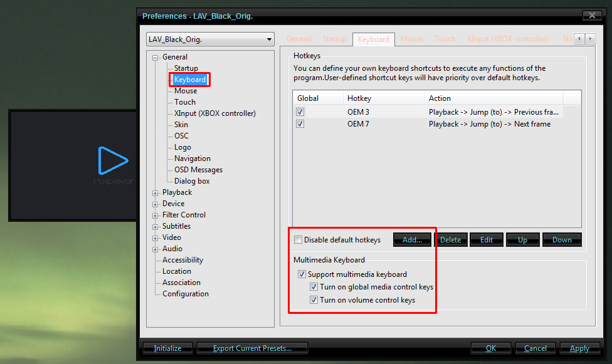This screenshot has height=364, width=612.
Task: Select Location in the settings tree
Action: click(x=177, y=271)
